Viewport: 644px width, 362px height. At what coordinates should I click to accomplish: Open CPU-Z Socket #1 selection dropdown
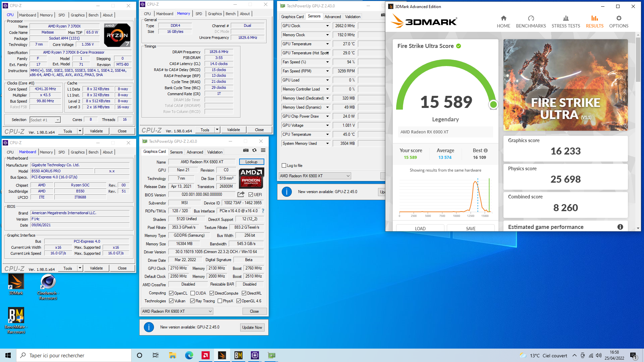tap(45, 120)
